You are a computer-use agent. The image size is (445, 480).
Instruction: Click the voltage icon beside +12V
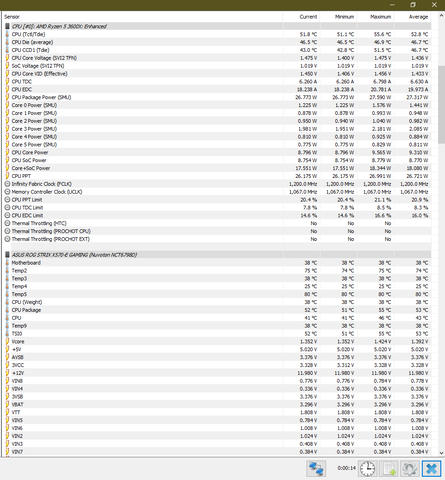pos(7,373)
